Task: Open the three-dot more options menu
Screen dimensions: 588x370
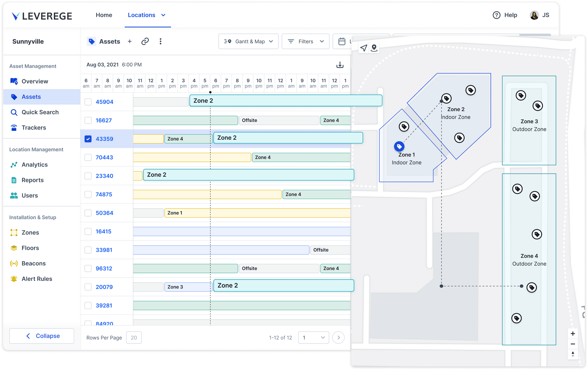Action: [160, 41]
